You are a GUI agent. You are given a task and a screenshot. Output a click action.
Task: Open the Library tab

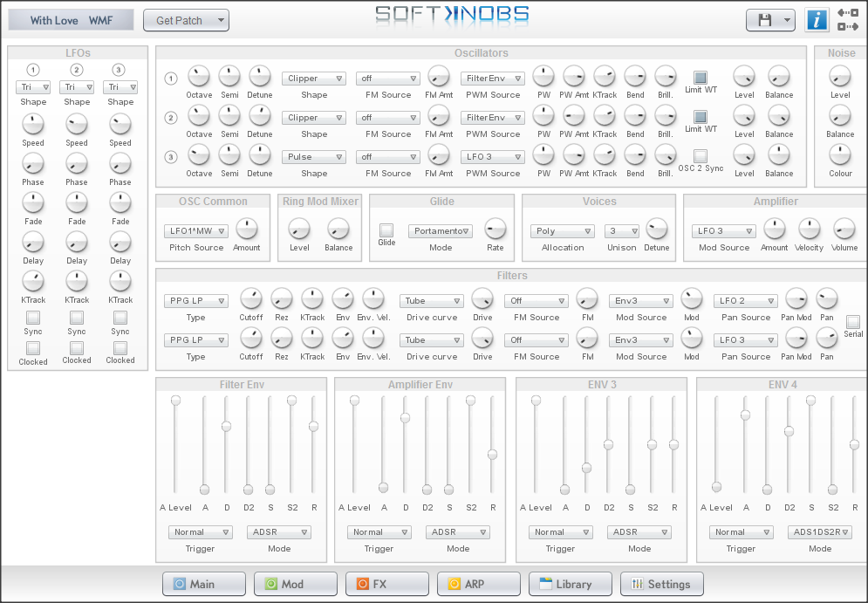(570, 584)
